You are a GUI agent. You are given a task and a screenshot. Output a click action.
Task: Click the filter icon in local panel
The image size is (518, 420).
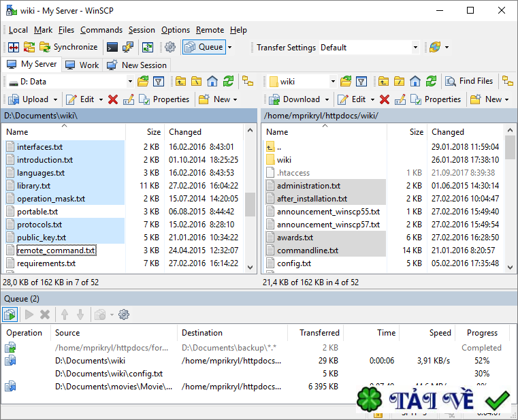coord(159,81)
